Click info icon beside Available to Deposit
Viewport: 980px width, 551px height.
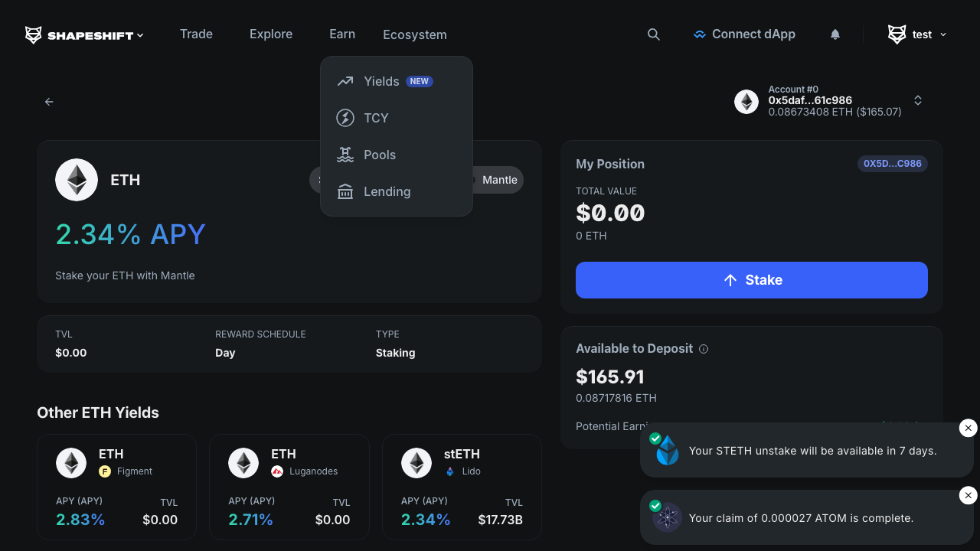(x=704, y=349)
